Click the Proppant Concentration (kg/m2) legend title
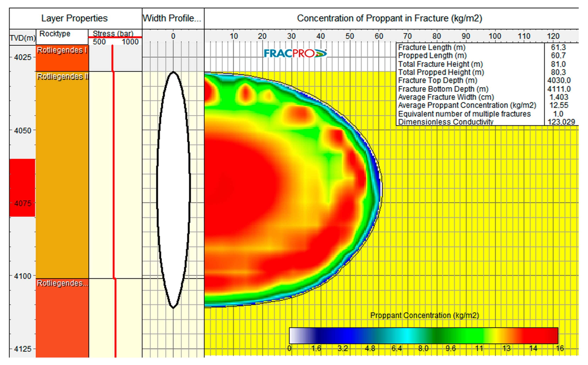 425,316
